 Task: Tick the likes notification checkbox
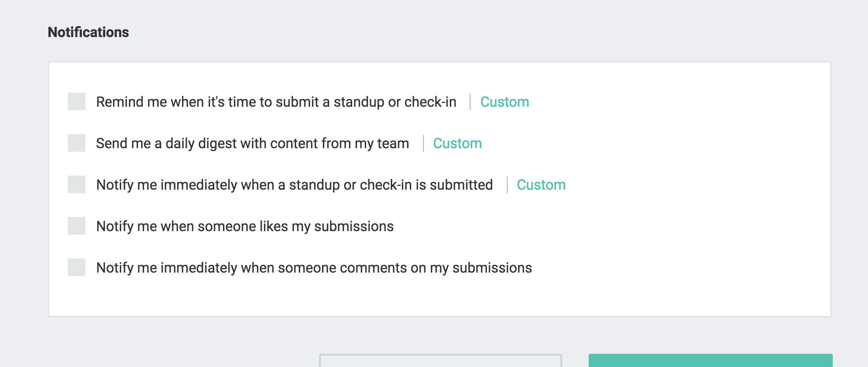tap(77, 226)
